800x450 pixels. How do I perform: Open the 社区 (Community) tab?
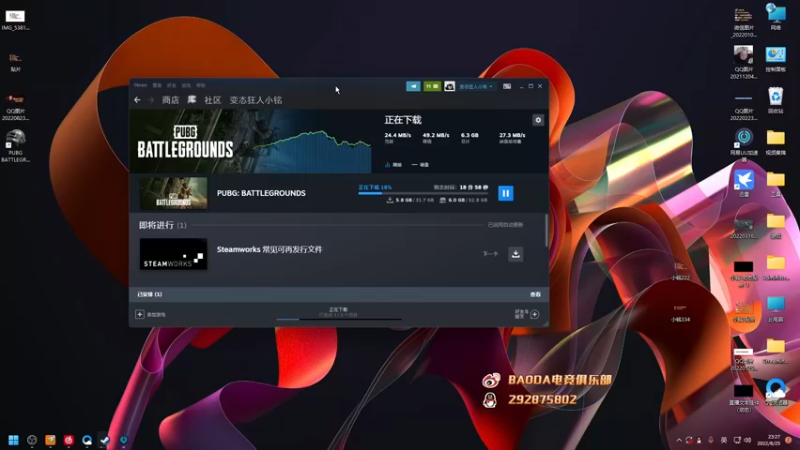coord(213,100)
